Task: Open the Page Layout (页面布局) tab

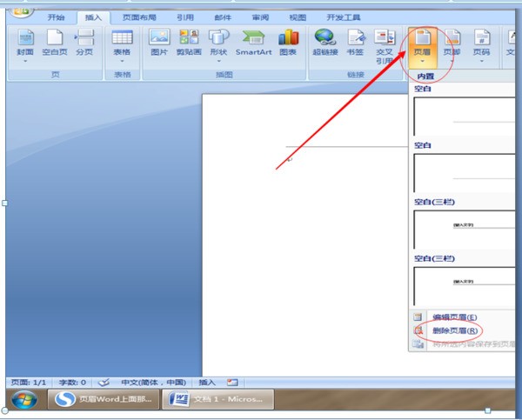Action: click(x=139, y=17)
